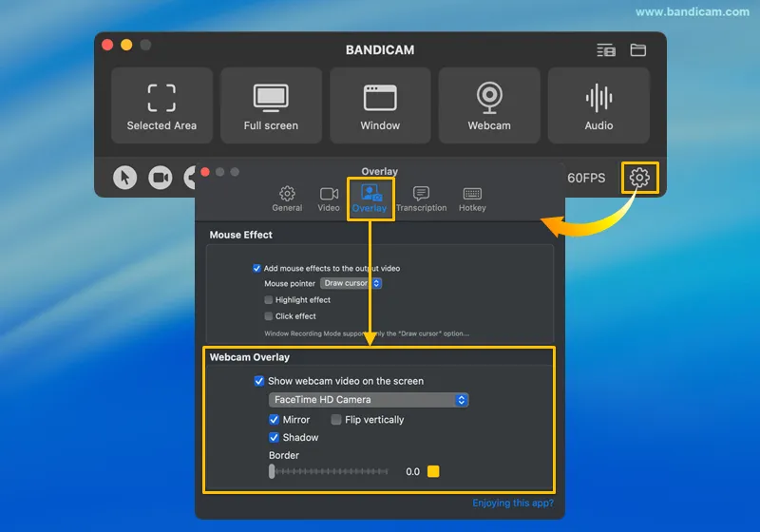Uncheck Add mouse effects to the output video
Image resolution: width=760 pixels, height=532 pixels.
[256, 269]
